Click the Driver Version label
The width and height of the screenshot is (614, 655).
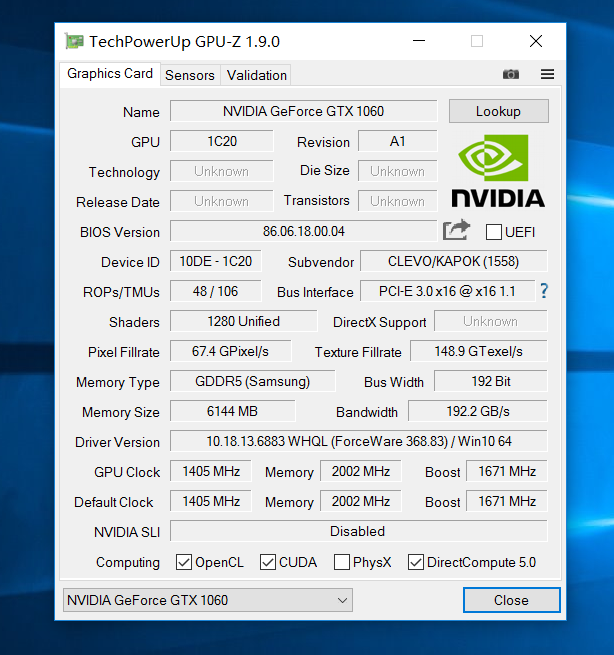(x=117, y=442)
